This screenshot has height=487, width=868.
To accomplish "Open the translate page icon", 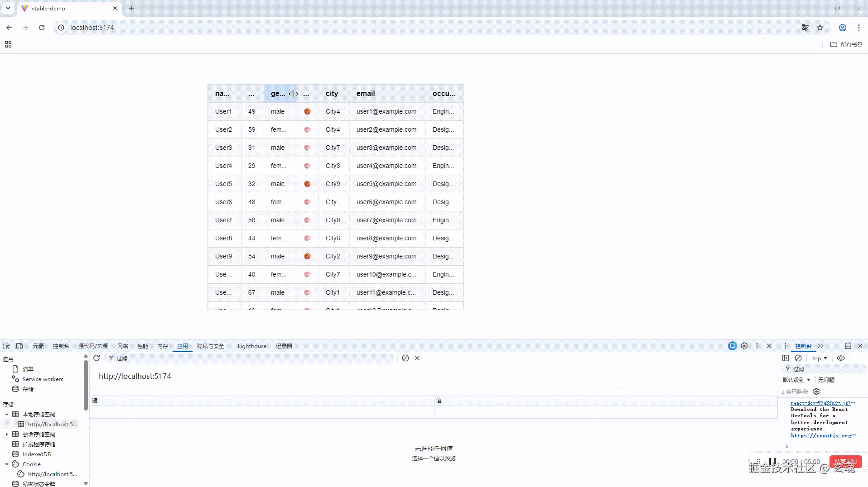I will tap(805, 28).
